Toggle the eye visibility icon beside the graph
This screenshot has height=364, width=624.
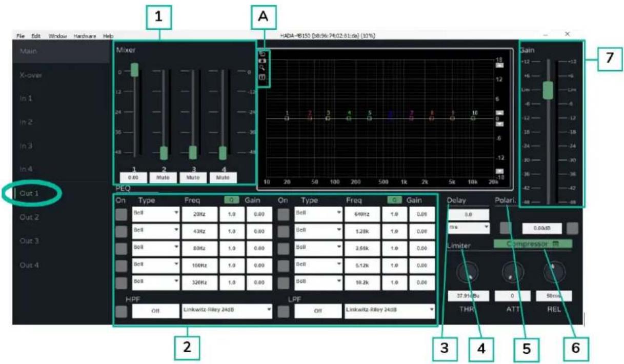[x=263, y=60]
